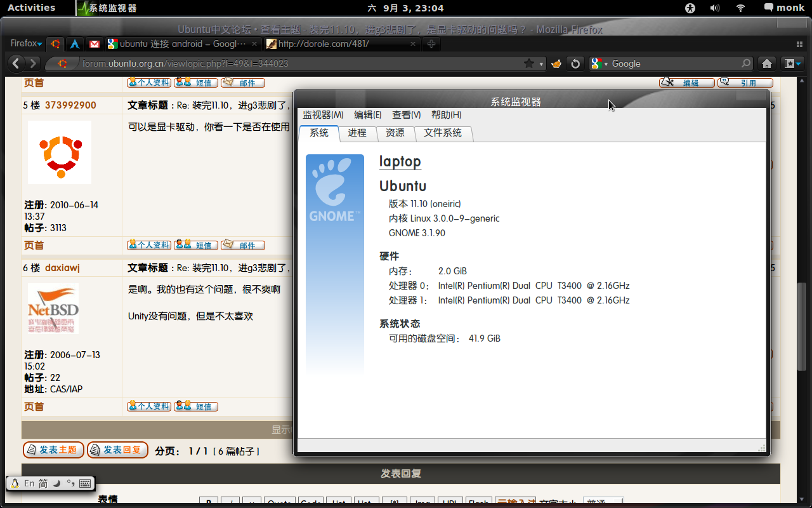Close the ubuntu 连接 android tab

(255, 44)
